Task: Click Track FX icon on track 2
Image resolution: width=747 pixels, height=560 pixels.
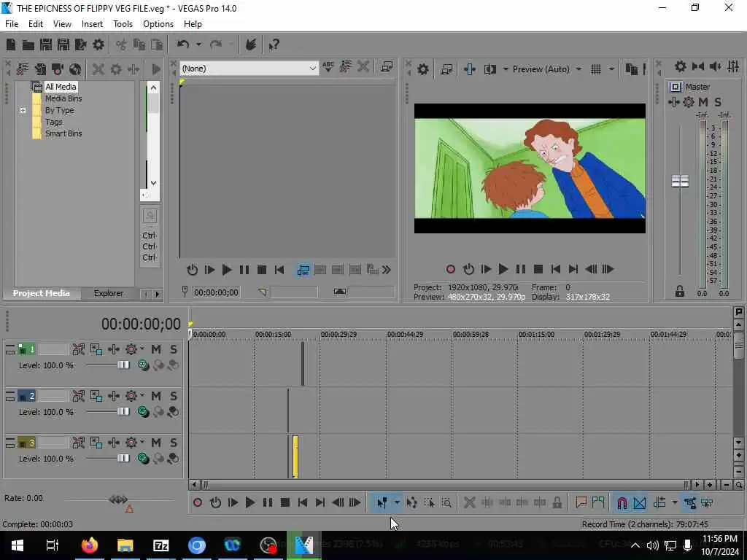Action: [x=114, y=396]
